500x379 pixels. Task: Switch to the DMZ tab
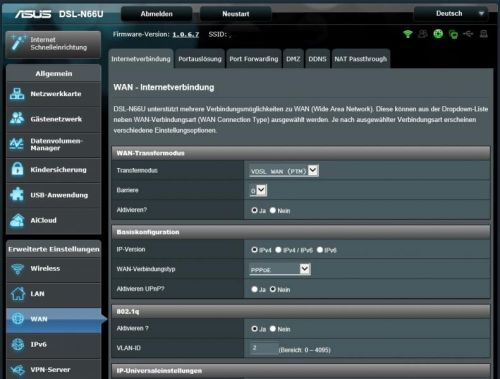coord(293,59)
